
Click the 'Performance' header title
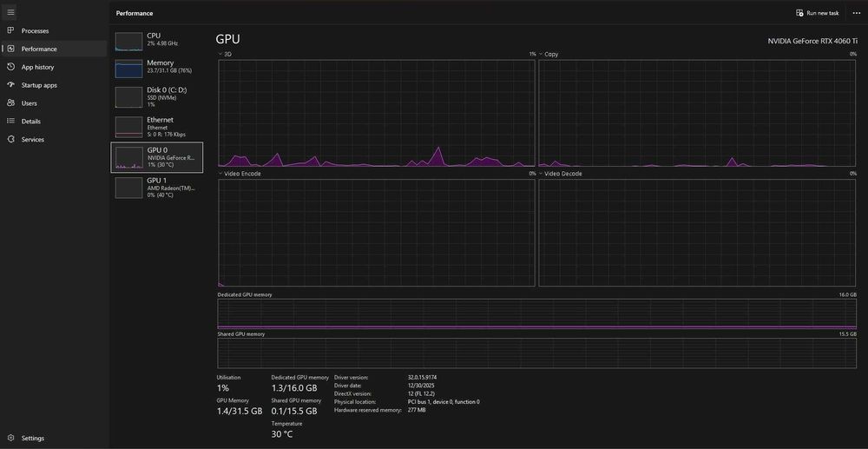135,13
